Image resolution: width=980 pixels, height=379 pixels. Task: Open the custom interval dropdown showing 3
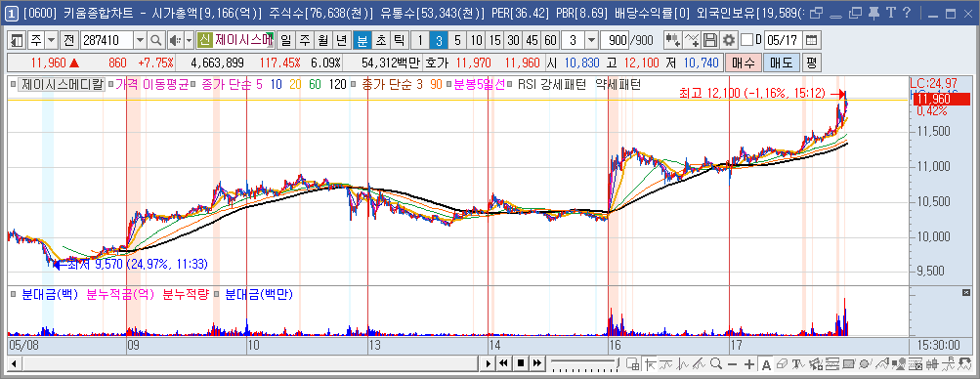(x=591, y=41)
